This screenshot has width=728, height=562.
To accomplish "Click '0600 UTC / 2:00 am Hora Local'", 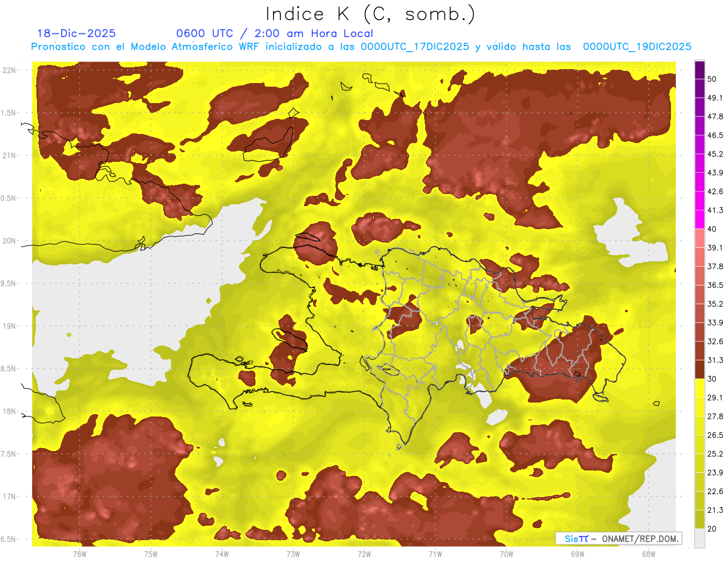I will pos(274,33).
